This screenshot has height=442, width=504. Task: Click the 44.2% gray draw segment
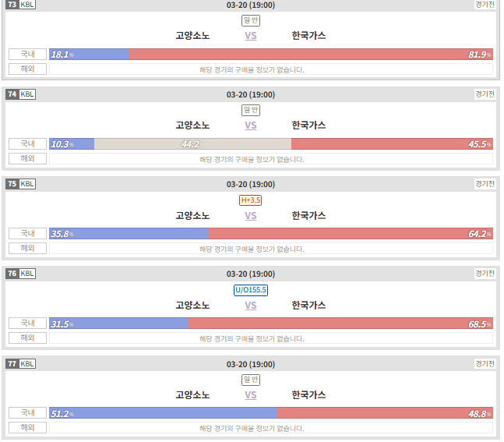(x=192, y=144)
